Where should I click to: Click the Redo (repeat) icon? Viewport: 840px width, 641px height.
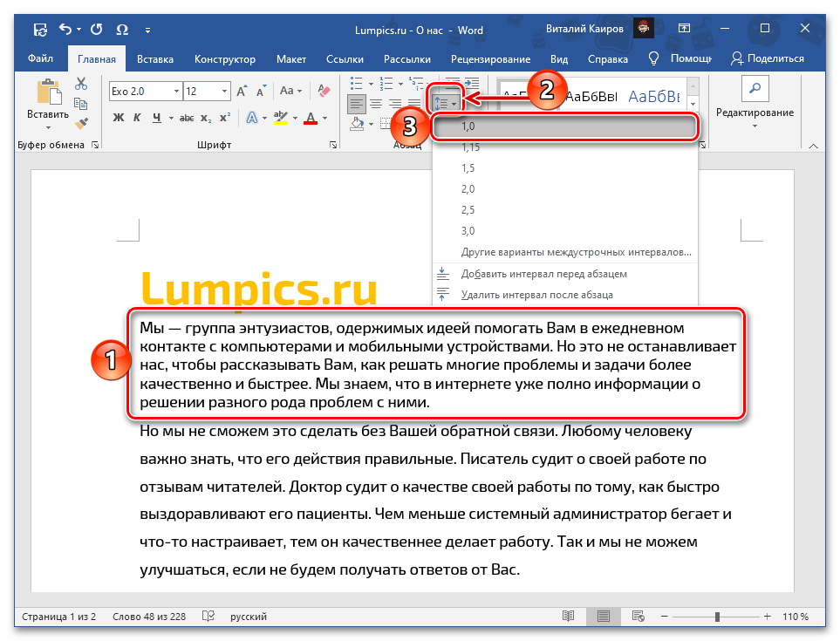tap(97, 30)
